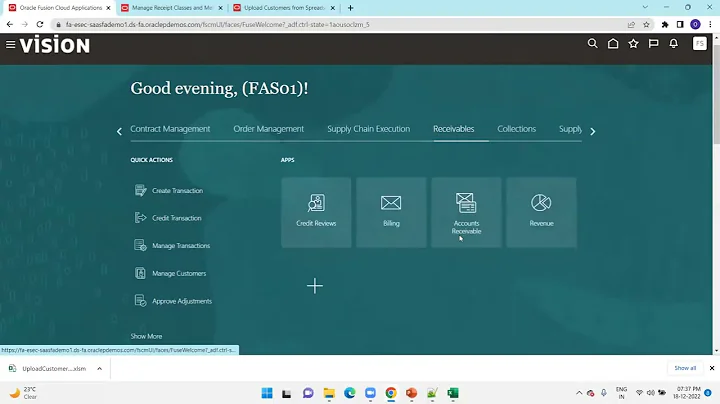720x404 pixels.
Task: Show hidden system tray icons
Action: coord(579,393)
